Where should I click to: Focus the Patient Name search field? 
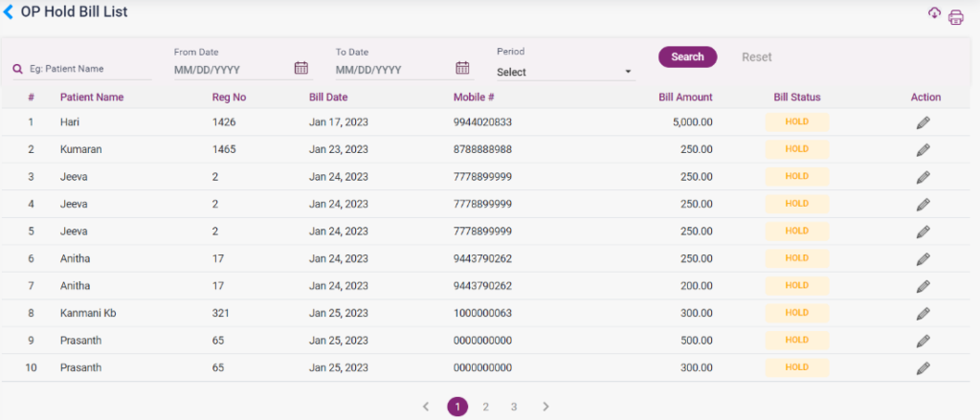click(88, 69)
